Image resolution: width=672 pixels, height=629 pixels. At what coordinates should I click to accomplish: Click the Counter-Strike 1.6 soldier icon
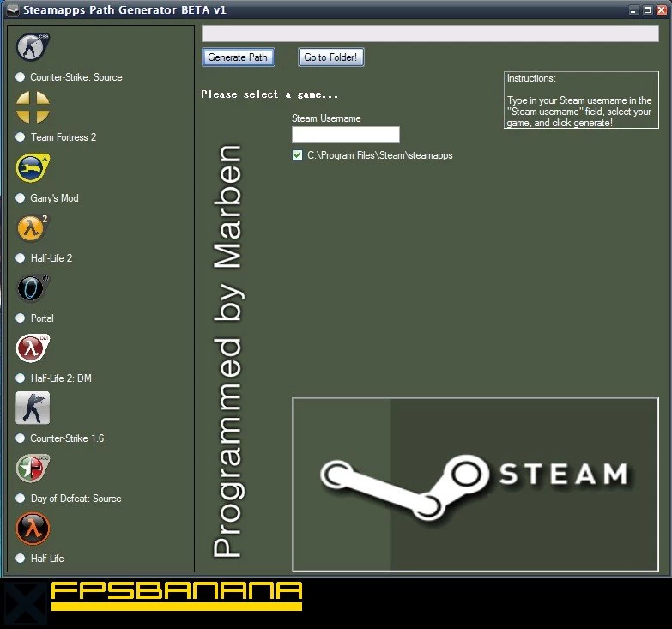pos(33,408)
